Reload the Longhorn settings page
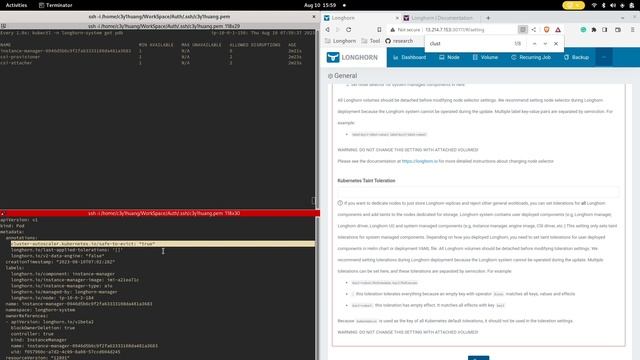This screenshot has height=360, width=640. [349, 30]
